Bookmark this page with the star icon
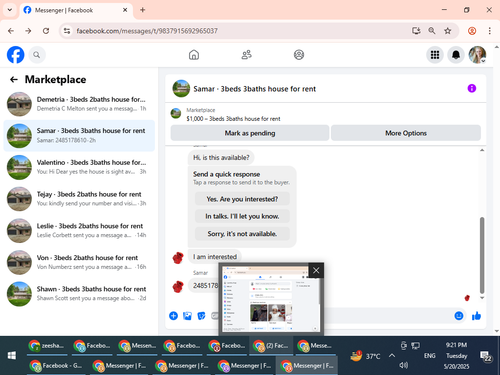The image size is (500, 375). click(x=448, y=31)
